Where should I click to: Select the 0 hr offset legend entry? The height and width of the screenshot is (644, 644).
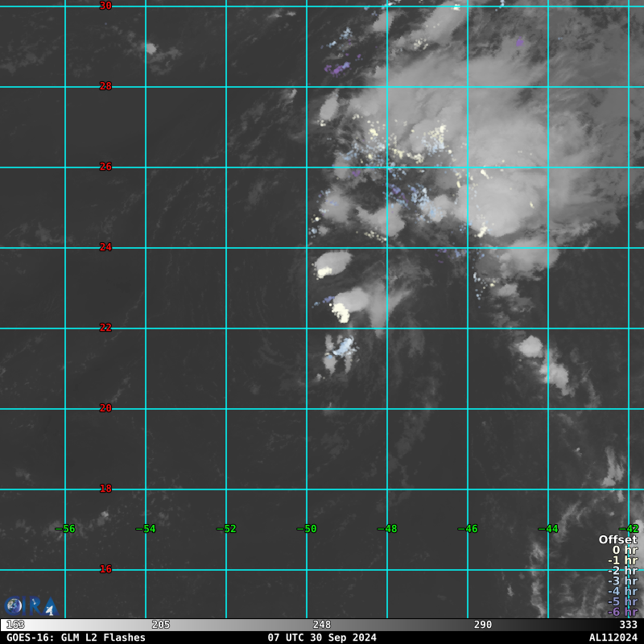(x=623, y=551)
